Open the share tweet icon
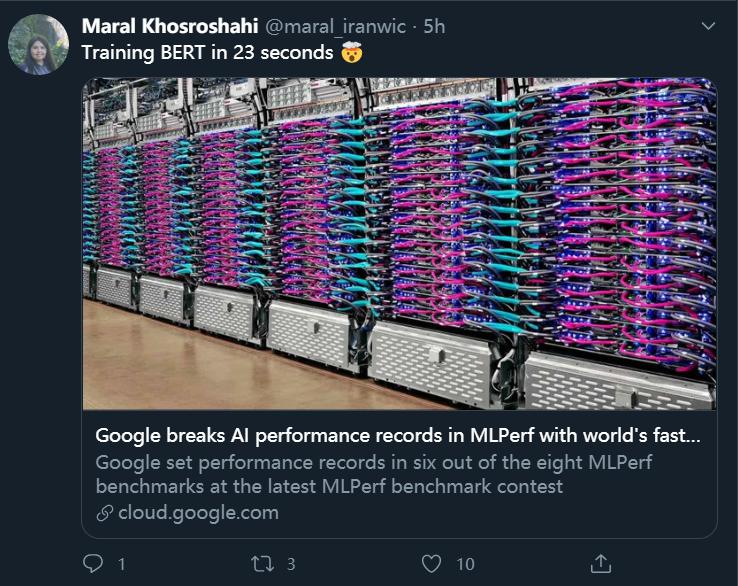738x586 pixels. click(600, 563)
